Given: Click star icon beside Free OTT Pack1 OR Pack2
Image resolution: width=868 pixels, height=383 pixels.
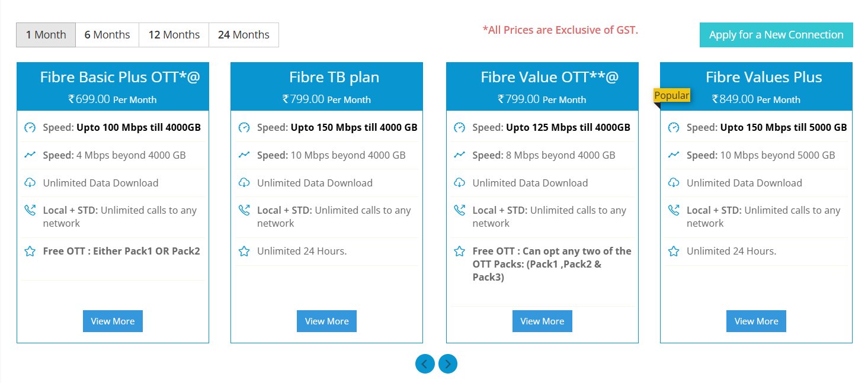Looking at the screenshot, I should [30, 251].
